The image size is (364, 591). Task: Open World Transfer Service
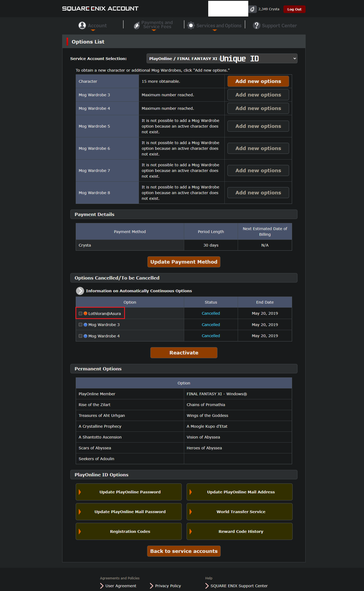click(x=240, y=512)
